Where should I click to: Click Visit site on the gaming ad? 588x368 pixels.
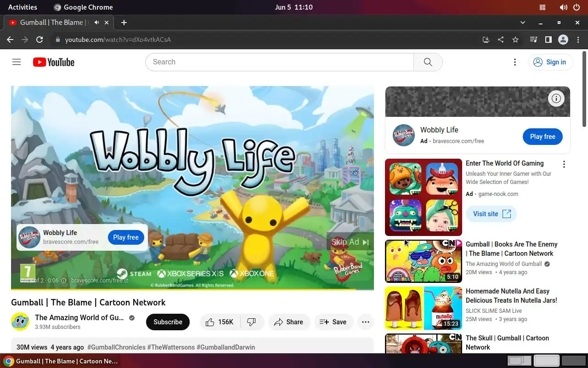point(492,214)
